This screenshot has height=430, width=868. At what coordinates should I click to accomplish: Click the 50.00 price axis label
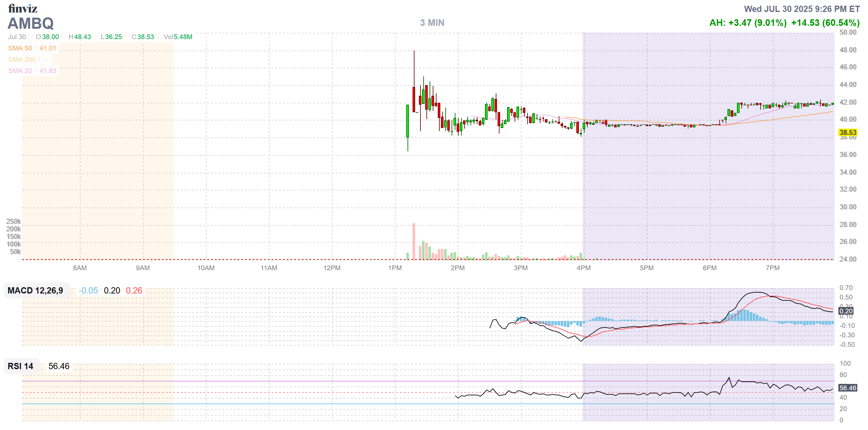[848, 33]
